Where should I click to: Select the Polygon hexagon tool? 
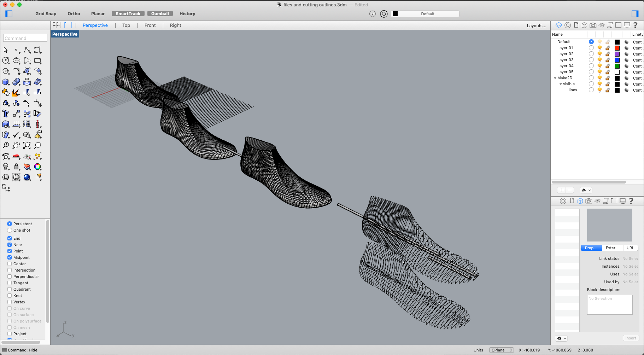click(6, 71)
